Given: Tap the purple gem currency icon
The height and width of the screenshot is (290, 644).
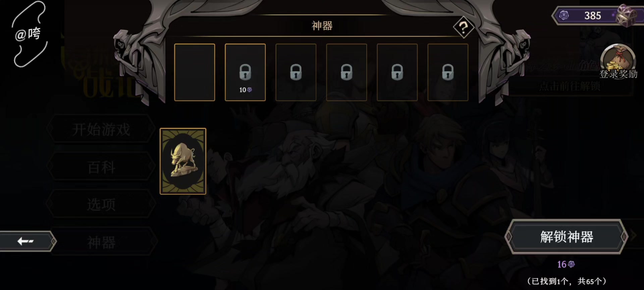Looking at the screenshot, I should point(564,15).
